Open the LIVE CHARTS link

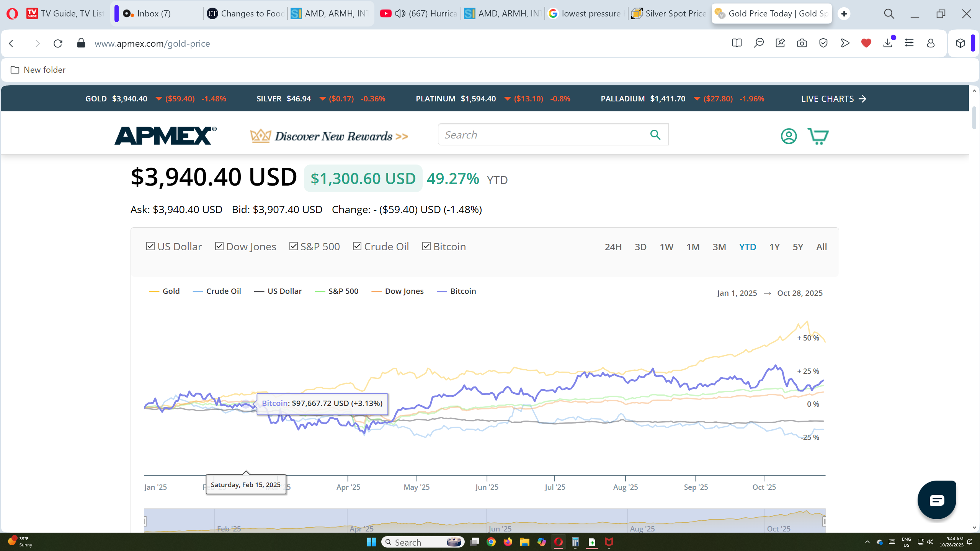click(x=833, y=99)
